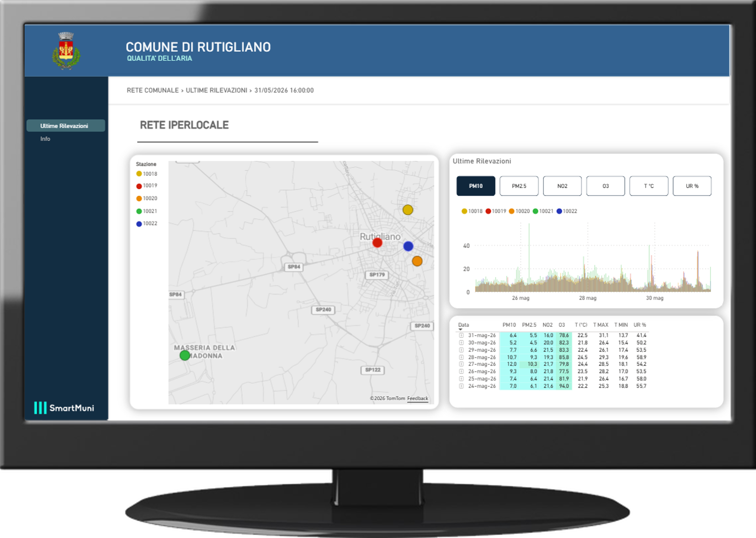
Task: Click the O3 value 94,0
Action: pos(564,386)
